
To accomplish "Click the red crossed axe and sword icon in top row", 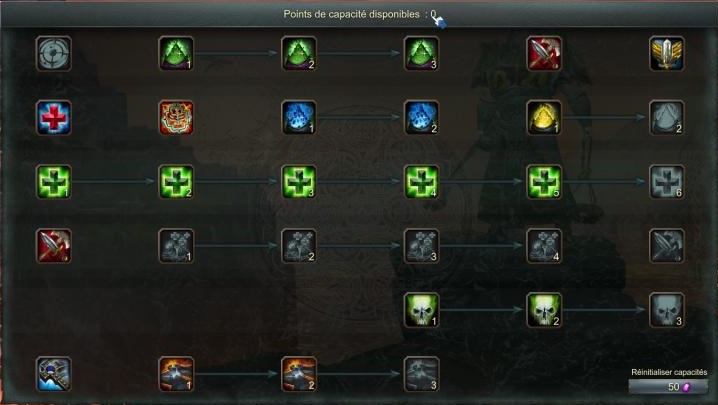I will pyautogui.click(x=544, y=54).
